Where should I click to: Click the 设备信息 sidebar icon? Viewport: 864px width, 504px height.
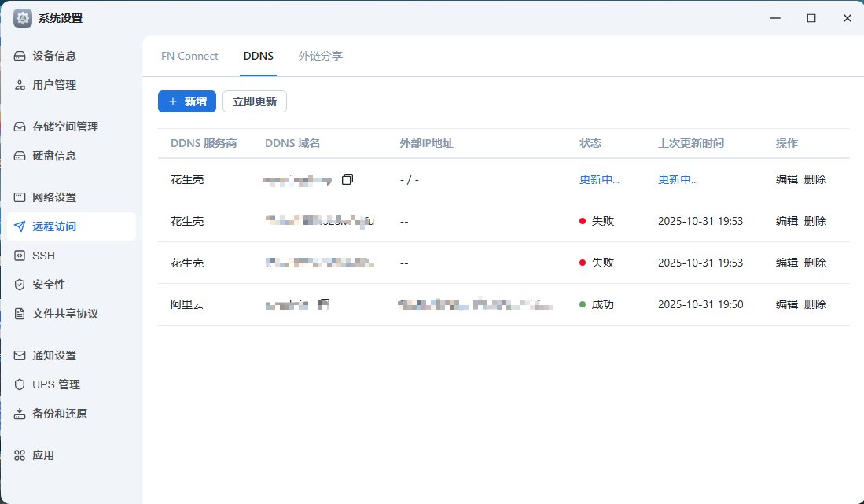(20, 56)
